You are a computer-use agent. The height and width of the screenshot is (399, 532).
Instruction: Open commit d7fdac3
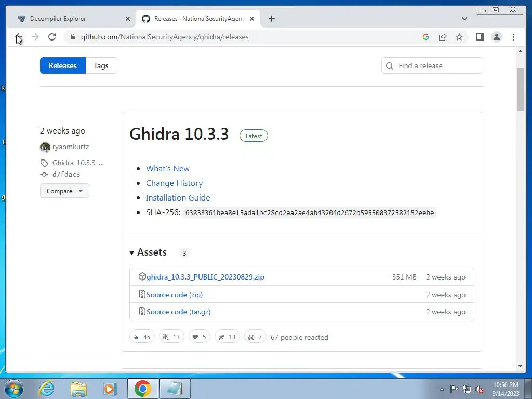pyautogui.click(x=66, y=175)
